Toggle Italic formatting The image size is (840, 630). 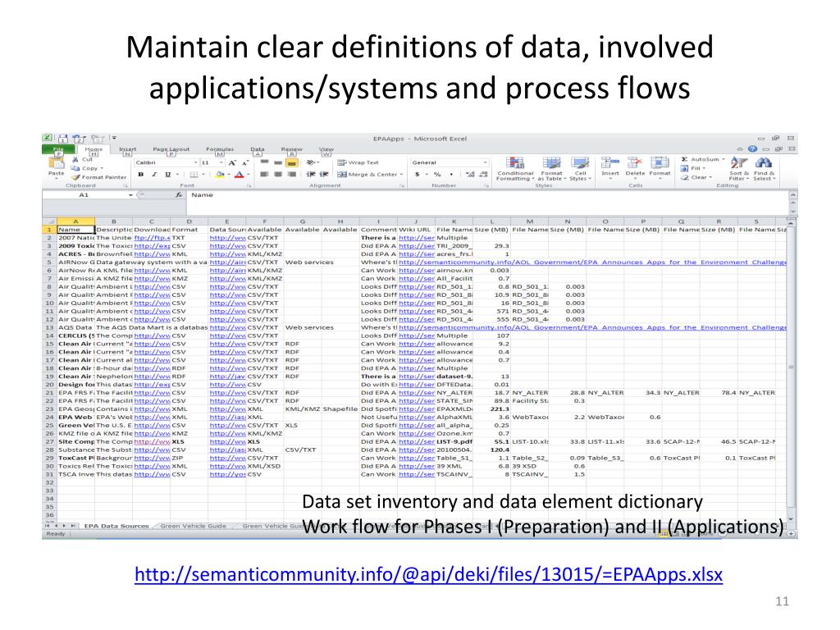(x=154, y=175)
